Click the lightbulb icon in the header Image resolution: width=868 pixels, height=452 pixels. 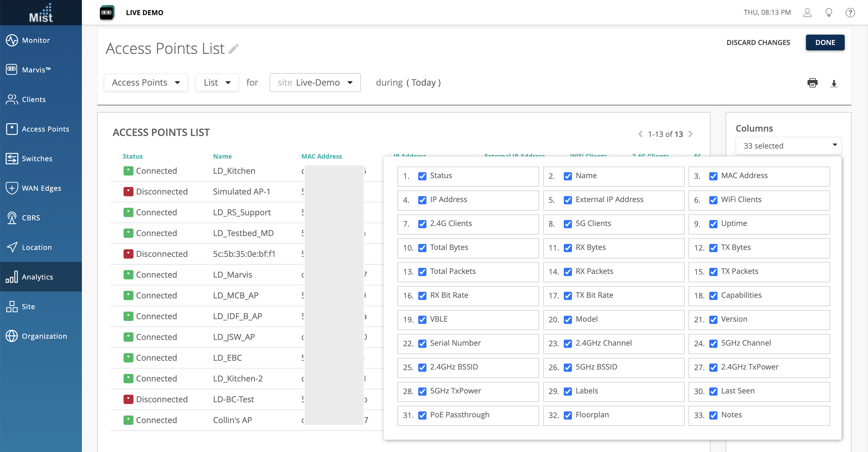(829, 13)
